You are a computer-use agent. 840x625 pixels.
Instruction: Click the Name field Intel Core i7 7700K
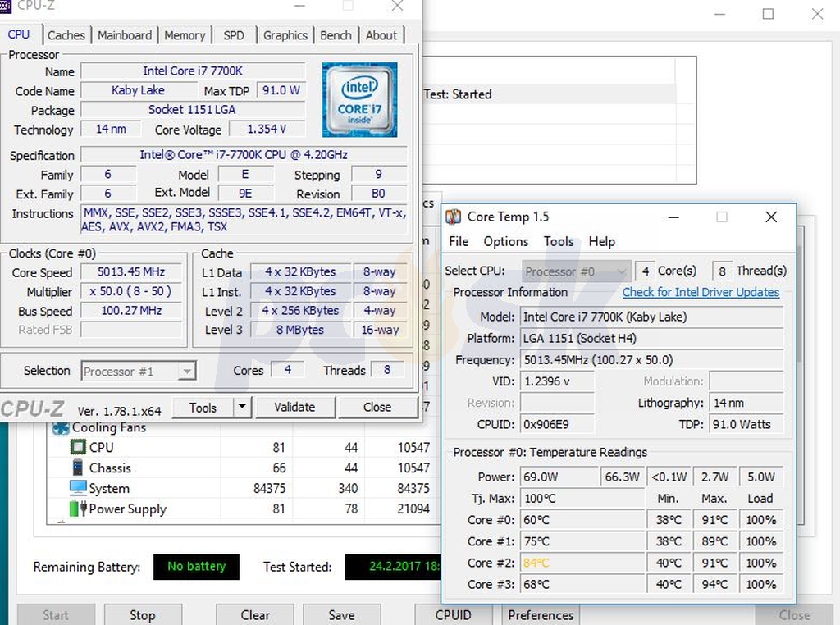click(x=193, y=71)
